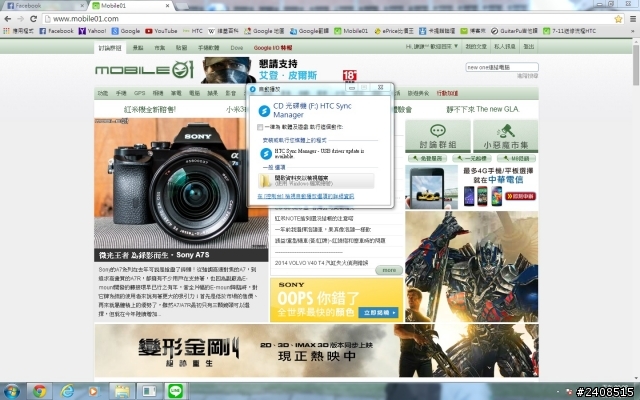This screenshot has height=400, width=640.
Task: Open the Wikipedia bookmark
Action: pyautogui.click(x=223, y=31)
